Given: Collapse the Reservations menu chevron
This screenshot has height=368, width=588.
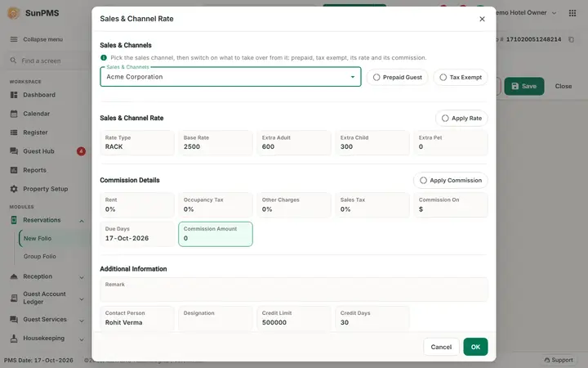Looking at the screenshot, I should (x=82, y=221).
